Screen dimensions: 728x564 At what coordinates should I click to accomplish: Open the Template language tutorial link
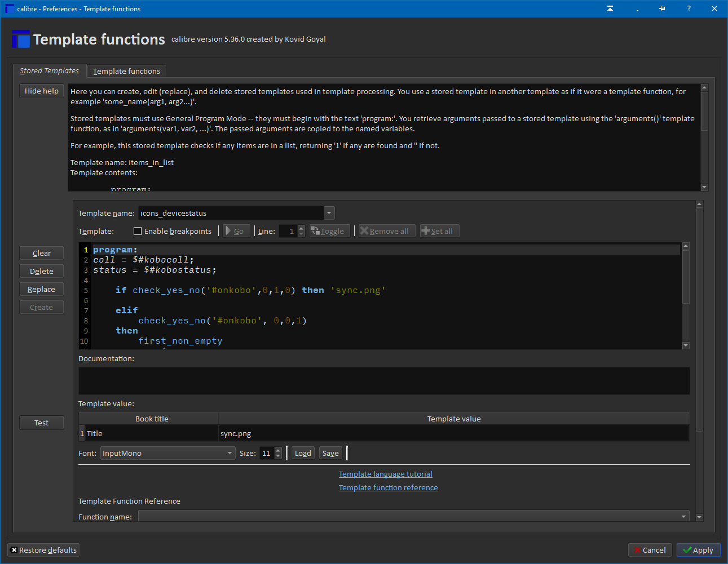(x=385, y=474)
